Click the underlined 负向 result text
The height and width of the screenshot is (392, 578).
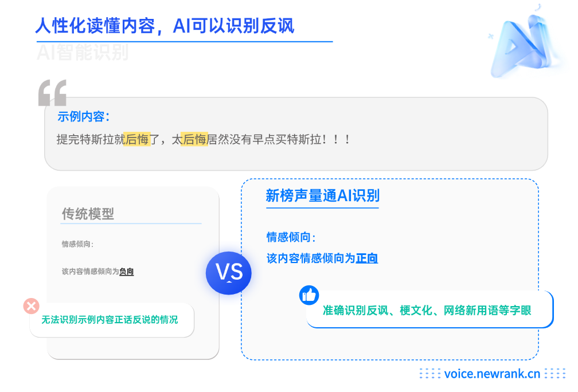point(126,272)
